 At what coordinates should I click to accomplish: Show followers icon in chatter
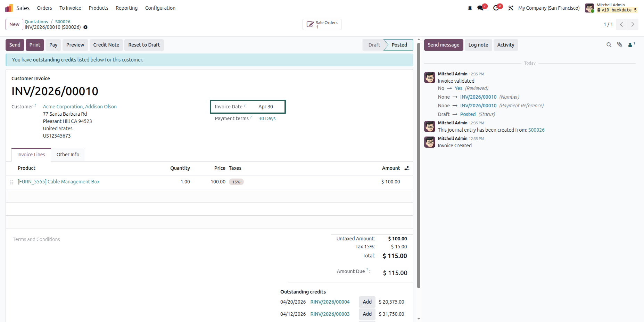[x=631, y=44]
